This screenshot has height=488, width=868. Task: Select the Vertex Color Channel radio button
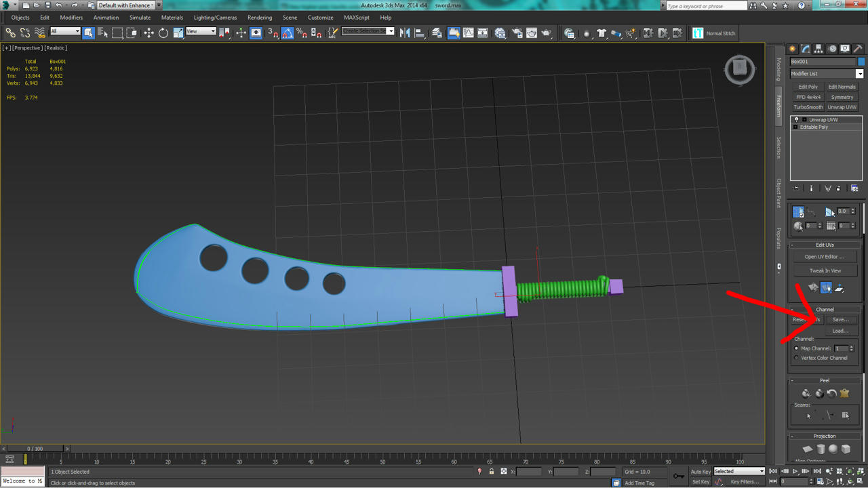[x=797, y=358]
